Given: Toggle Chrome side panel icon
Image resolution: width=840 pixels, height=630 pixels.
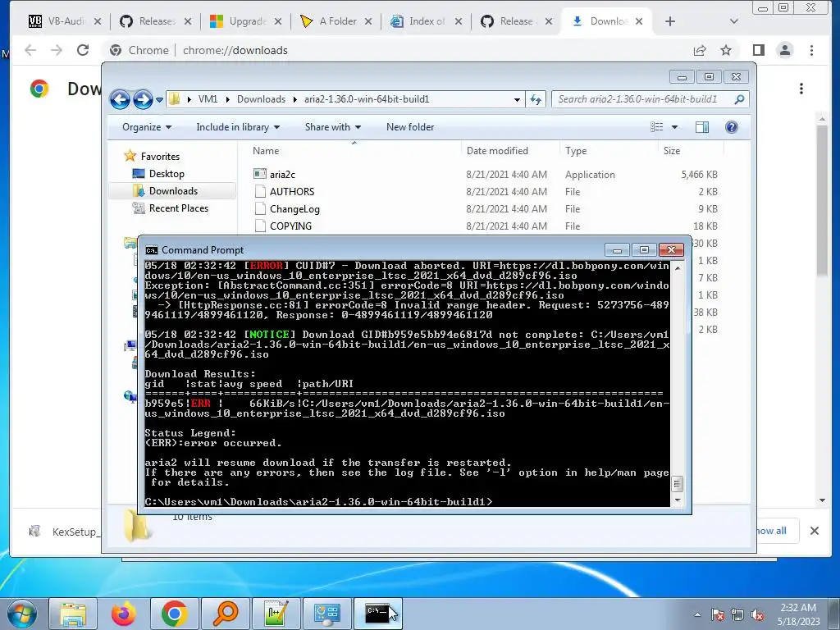Looking at the screenshot, I should point(759,50).
